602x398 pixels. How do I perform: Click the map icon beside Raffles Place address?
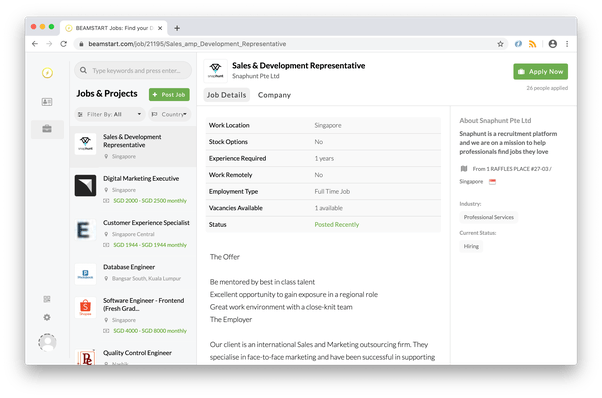tap(464, 168)
